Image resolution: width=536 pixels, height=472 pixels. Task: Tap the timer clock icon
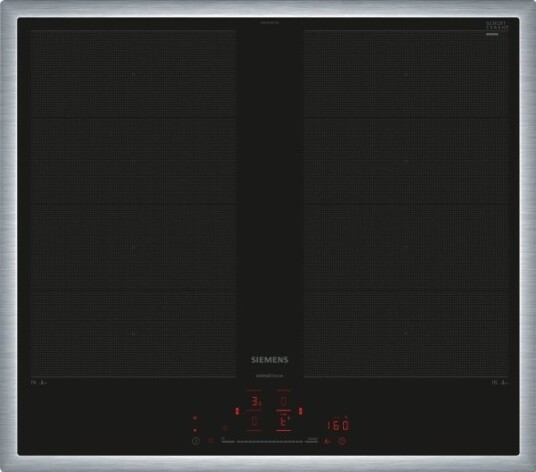[x=342, y=441]
